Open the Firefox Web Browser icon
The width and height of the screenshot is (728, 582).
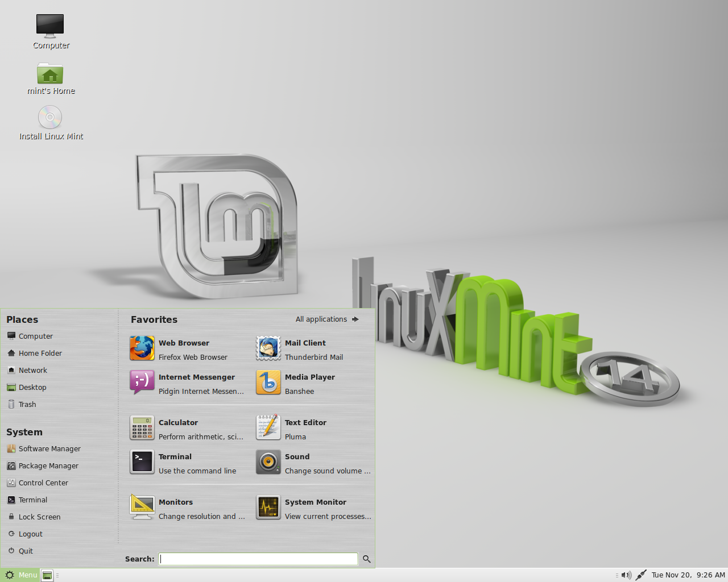[x=142, y=348]
